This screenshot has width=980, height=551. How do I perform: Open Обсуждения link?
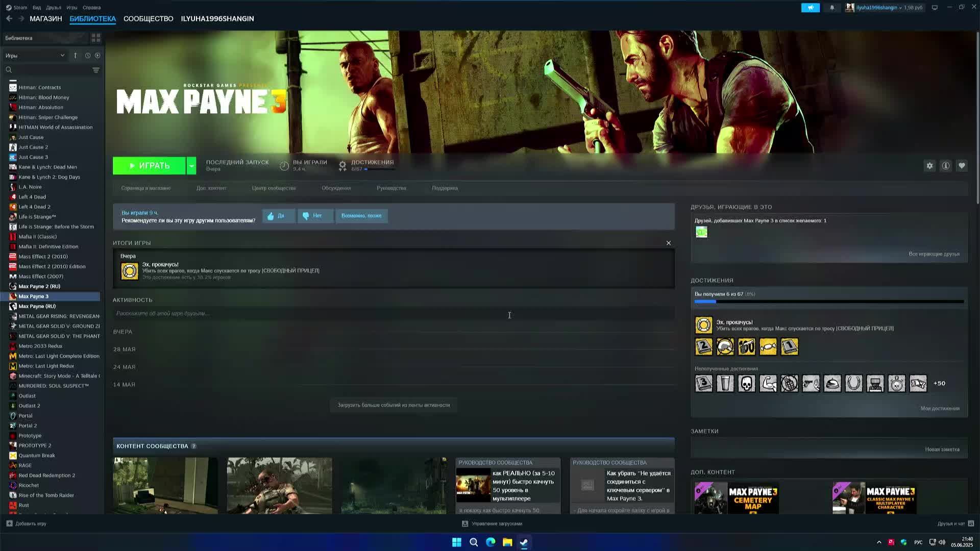(x=336, y=188)
